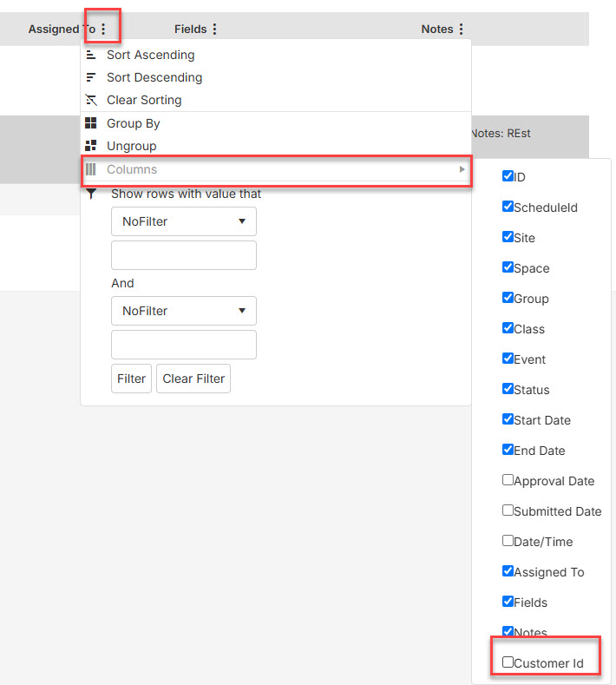The width and height of the screenshot is (616, 685).
Task: Click the 'Notes: REst' group row text
Action: pyautogui.click(x=501, y=133)
